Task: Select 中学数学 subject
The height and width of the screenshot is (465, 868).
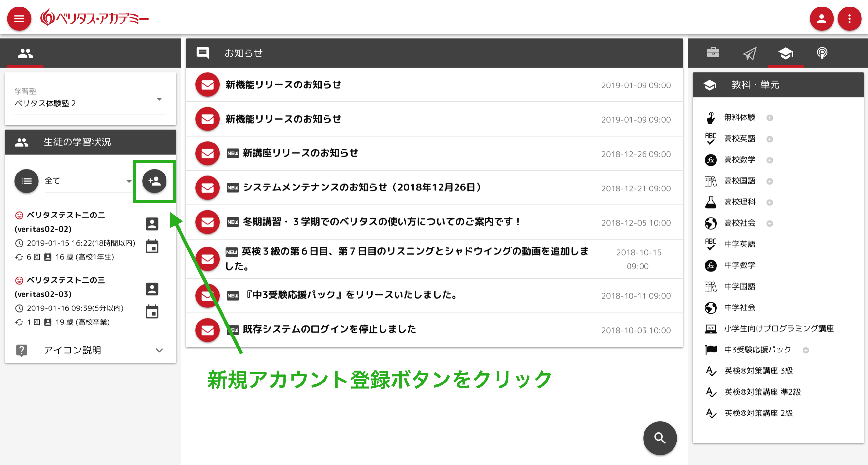Action: [x=740, y=265]
